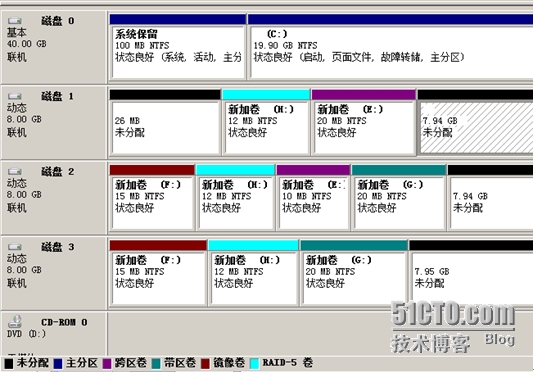
Task: Select the 系统保留 100 MB partition
Action: (177, 47)
